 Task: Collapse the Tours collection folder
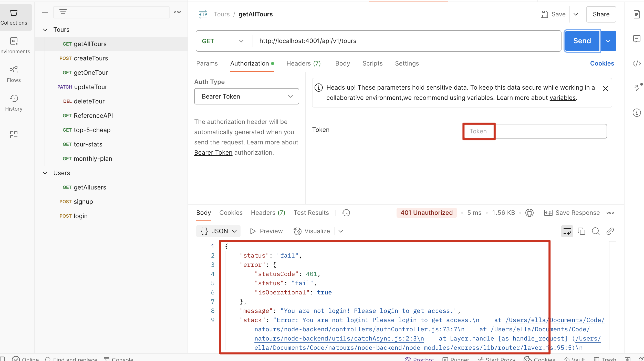point(45,30)
